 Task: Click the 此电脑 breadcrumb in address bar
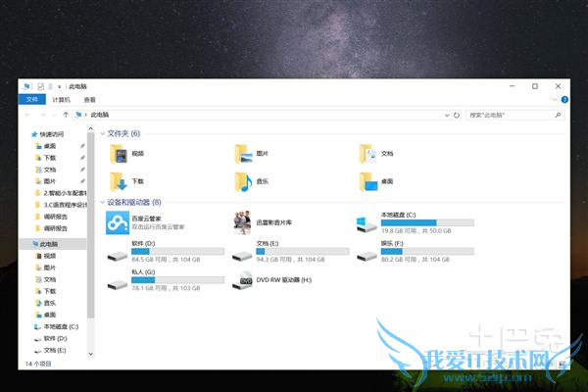tap(100, 115)
